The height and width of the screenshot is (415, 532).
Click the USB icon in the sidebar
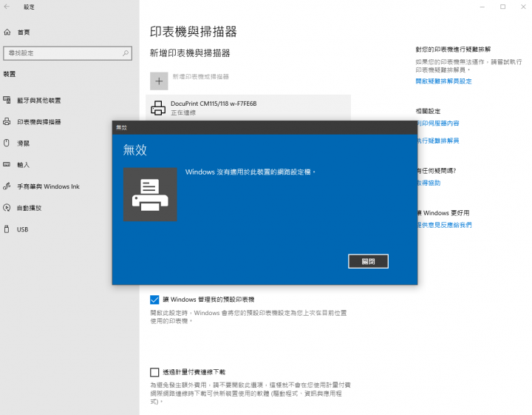pos(7,229)
